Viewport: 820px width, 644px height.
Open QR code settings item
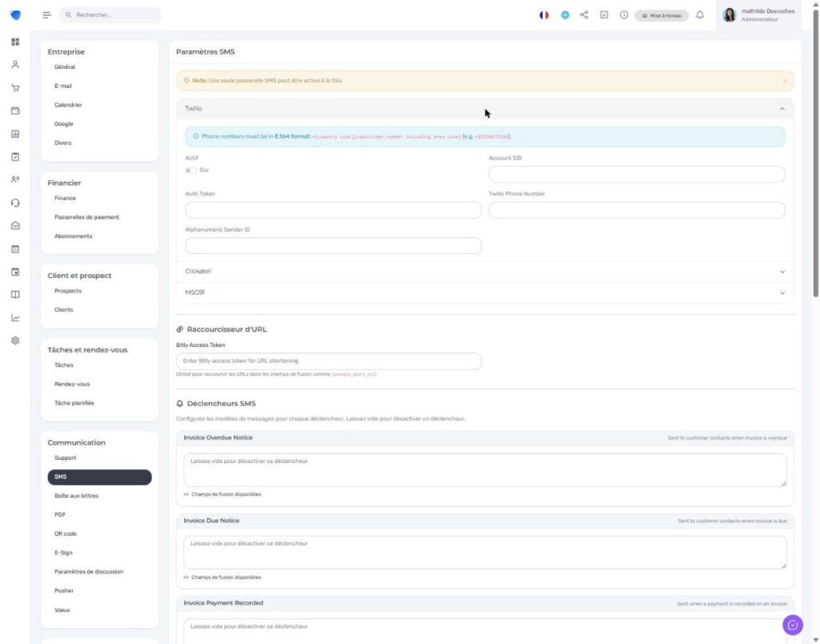point(66,533)
